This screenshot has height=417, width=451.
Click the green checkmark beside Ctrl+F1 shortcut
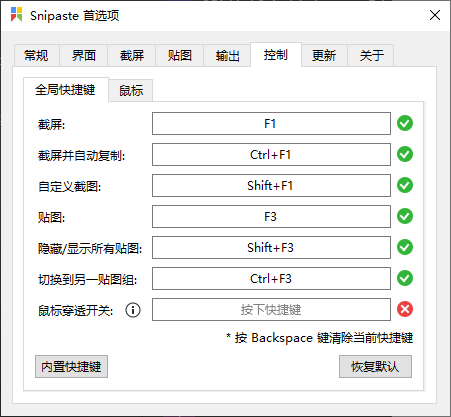point(405,154)
